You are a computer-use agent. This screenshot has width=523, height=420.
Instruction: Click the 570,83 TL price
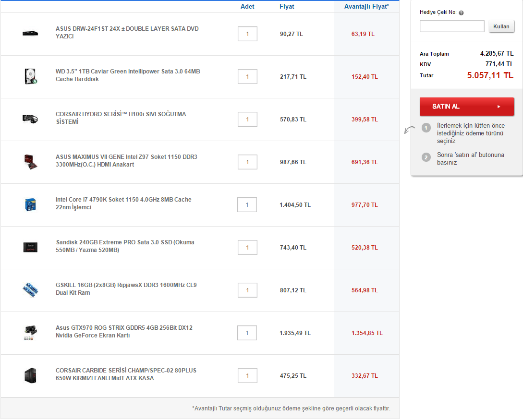click(293, 120)
